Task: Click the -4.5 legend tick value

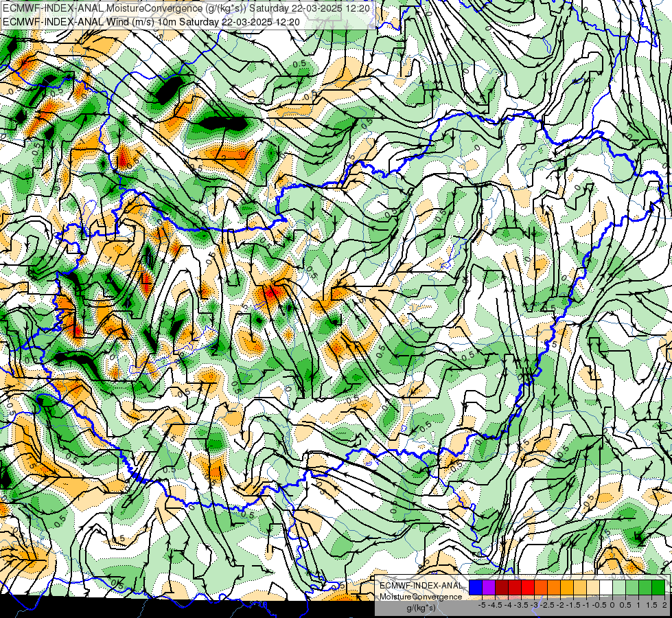Action: click(495, 605)
